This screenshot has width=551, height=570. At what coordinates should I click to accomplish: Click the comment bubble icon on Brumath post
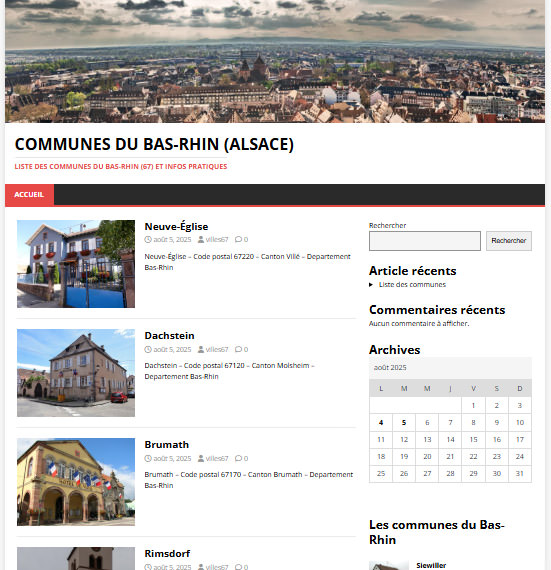pyautogui.click(x=238, y=458)
